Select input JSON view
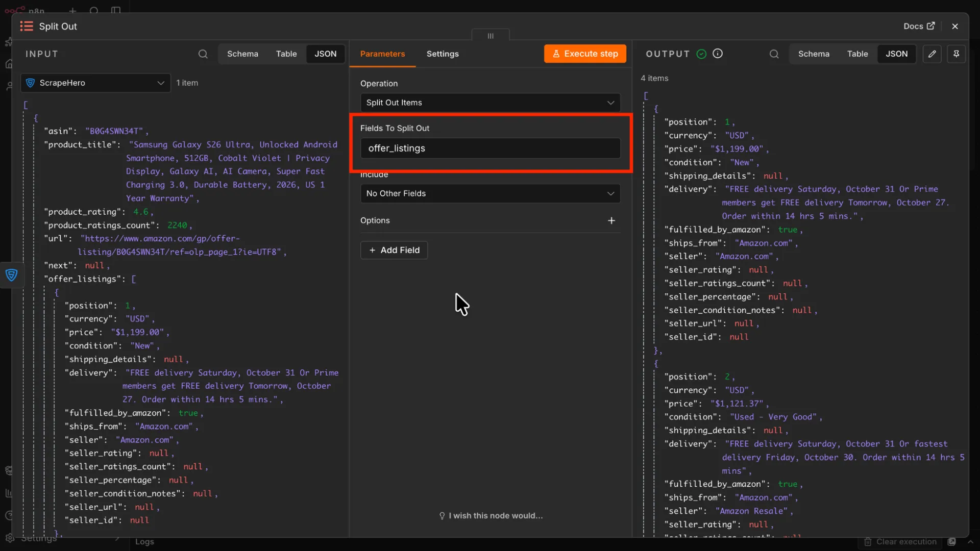The height and width of the screenshot is (551, 980). [x=325, y=54]
